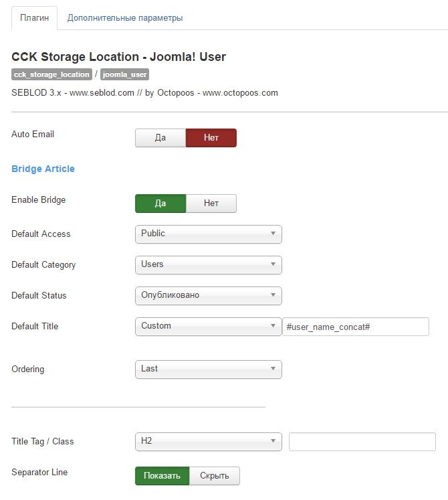This screenshot has height=500, width=448.
Task: Select Показать for Separator Line
Action: (x=162, y=476)
